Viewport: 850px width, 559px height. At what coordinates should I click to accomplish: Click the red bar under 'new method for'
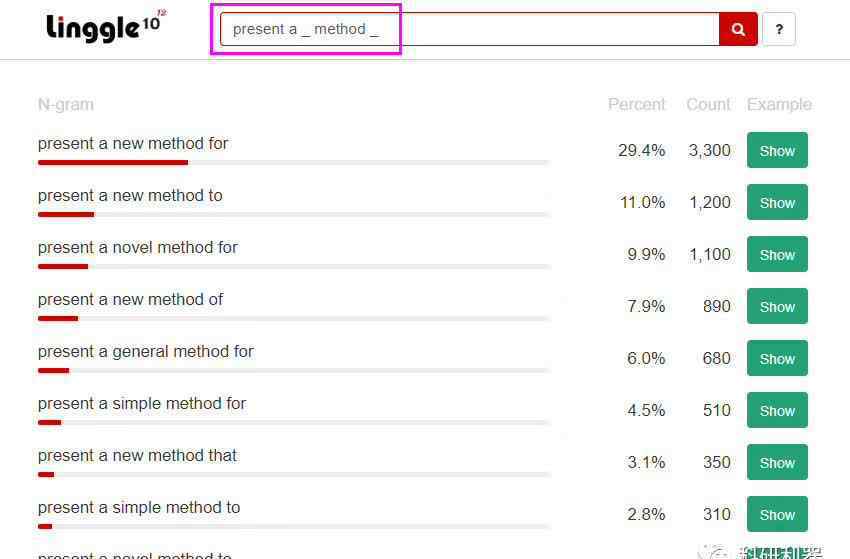pyautogui.click(x=113, y=162)
